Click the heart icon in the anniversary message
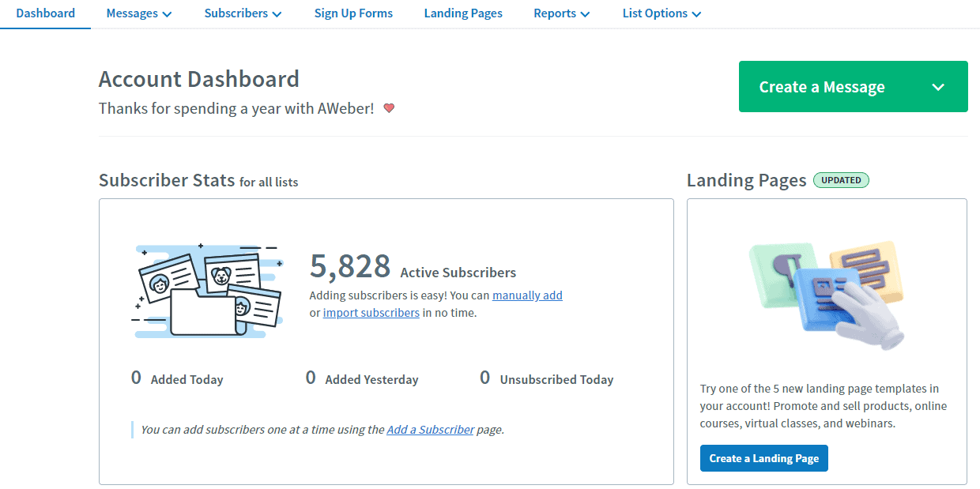This screenshot has height=489, width=980. point(389,108)
